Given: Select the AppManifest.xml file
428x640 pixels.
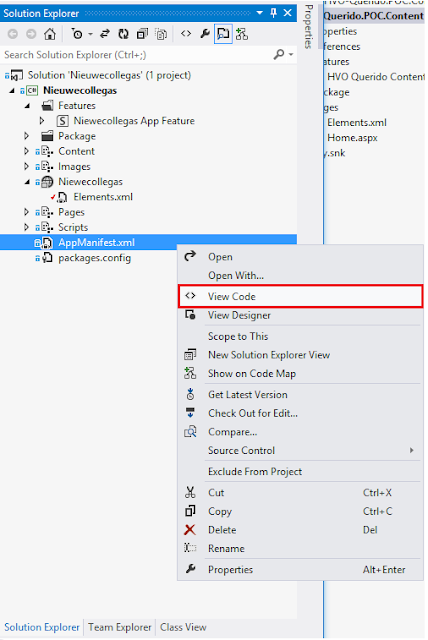Looking at the screenshot, I should pos(96,242).
